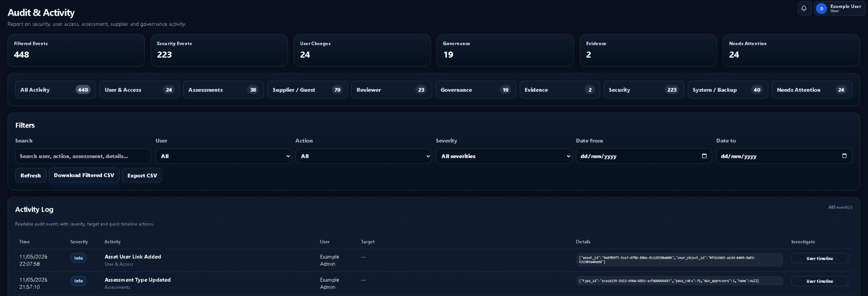Open calendar picker for Date to
Image resolution: width=868 pixels, height=296 pixels.
844,156
